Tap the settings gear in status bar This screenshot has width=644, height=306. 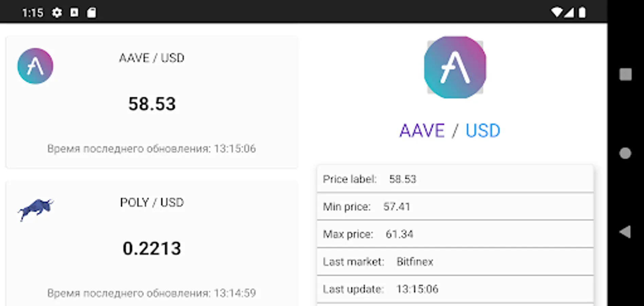tap(57, 13)
